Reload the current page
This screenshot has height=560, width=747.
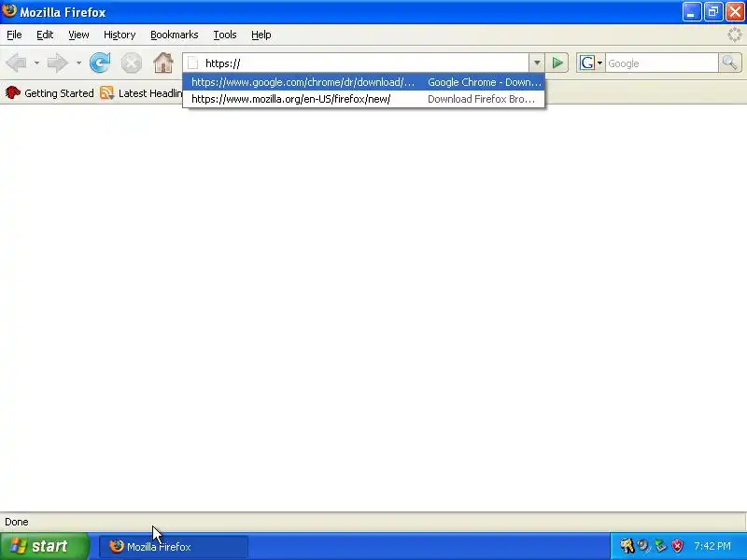pos(100,63)
